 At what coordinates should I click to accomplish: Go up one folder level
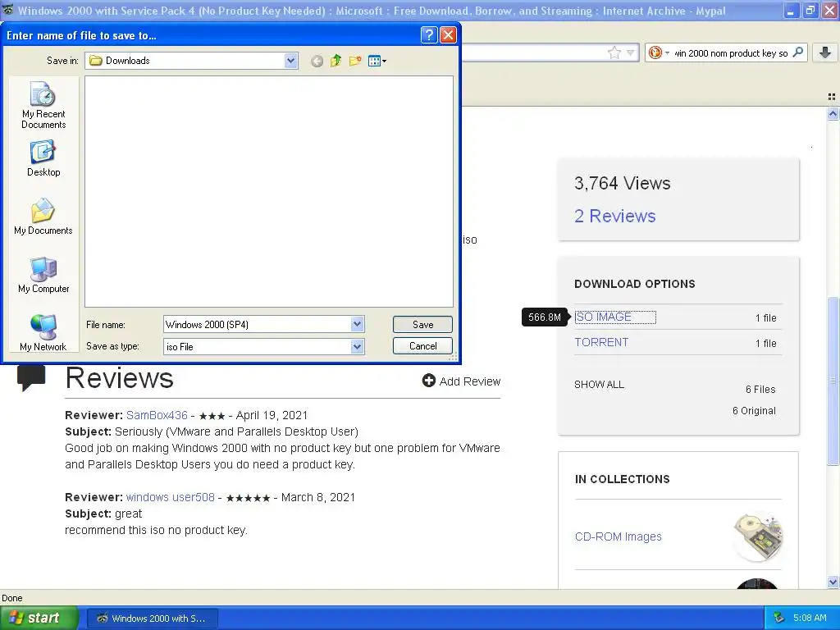tap(336, 61)
